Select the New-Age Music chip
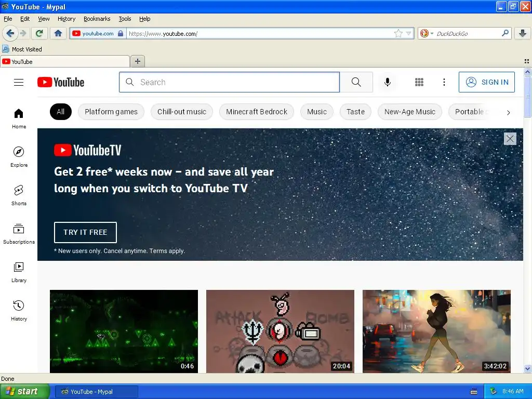Screen dimensions: 532x399 (x=409, y=112)
